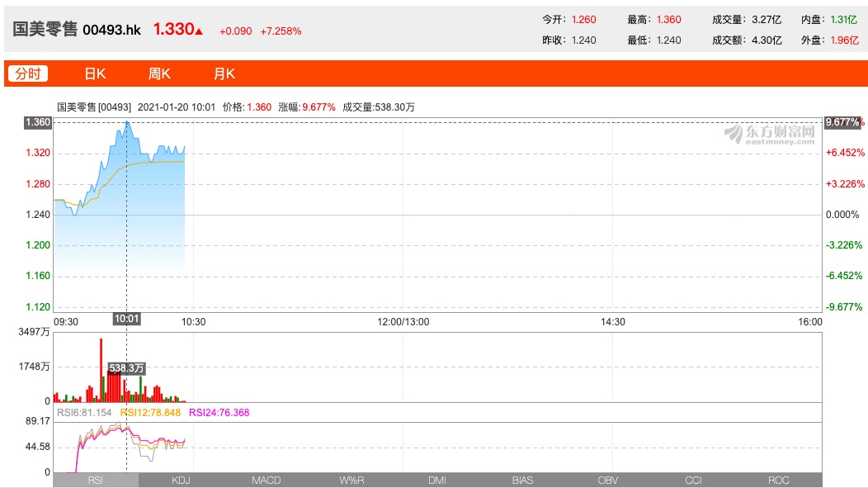Click the 538.3万 volume tooltip label
The height and width of the screenshot is (488, 868).
click(126, 367)
